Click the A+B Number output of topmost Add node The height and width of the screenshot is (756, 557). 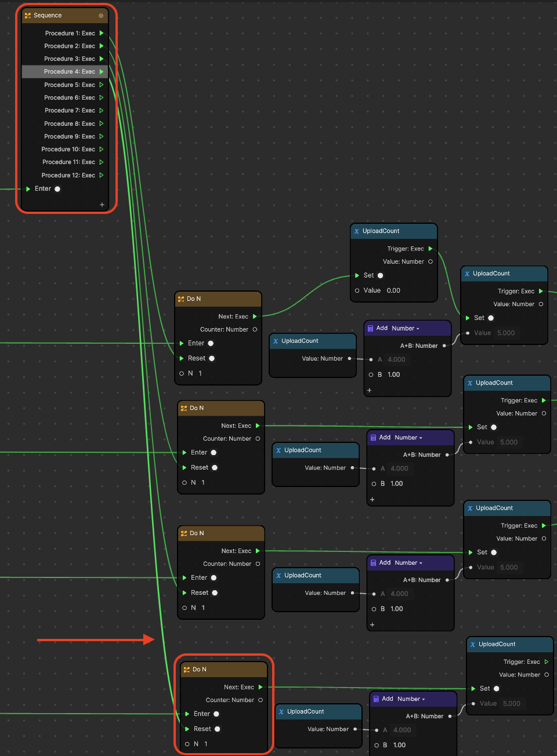click(444, 346)
